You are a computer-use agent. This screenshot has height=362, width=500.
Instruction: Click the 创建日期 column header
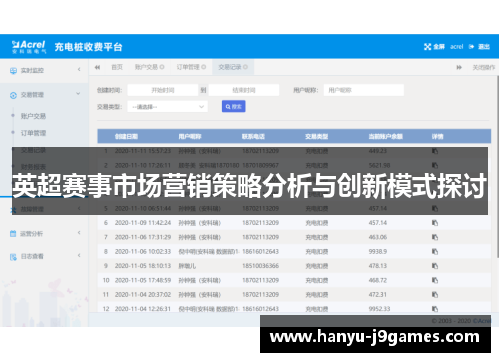click(x=126, y=137)
